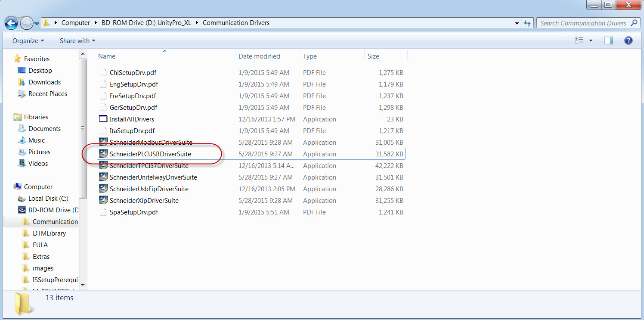Open the Help question mark icon
The width and height of the screenshot is (644, 320).
pyautogui.click(x=628, y=40)
